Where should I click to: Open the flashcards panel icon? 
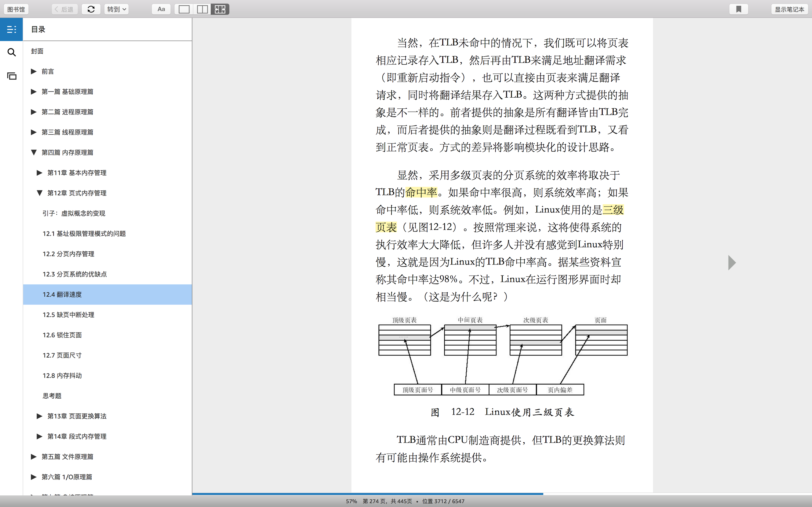(x=11, y=76)
